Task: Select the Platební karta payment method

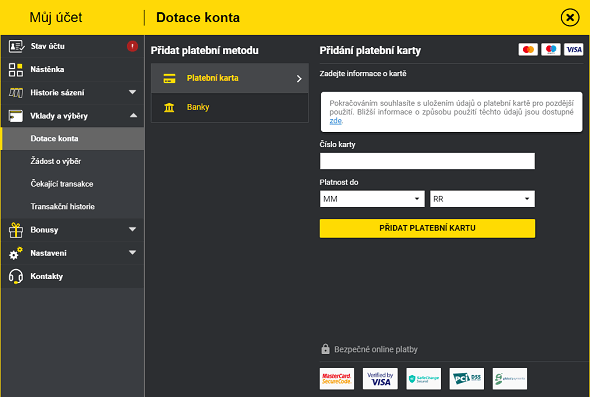Action: pyautogui.click(x=230, y=78)
